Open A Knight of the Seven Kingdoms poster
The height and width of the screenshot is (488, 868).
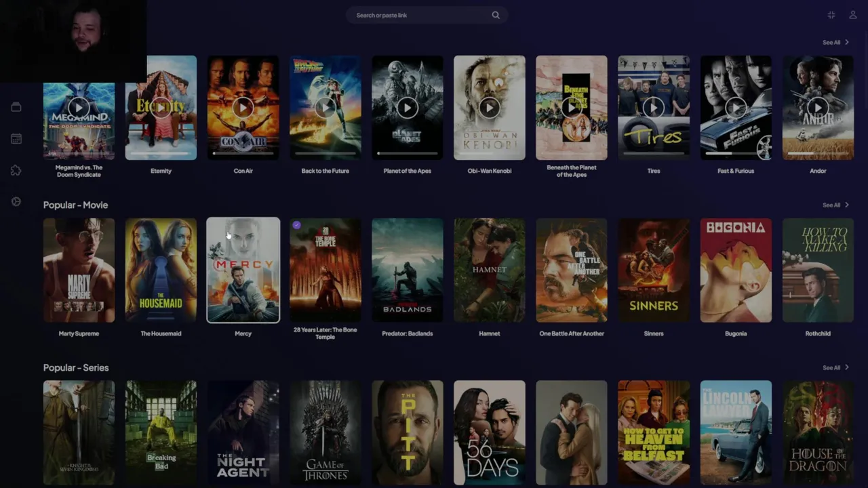[x=79, y=433]
